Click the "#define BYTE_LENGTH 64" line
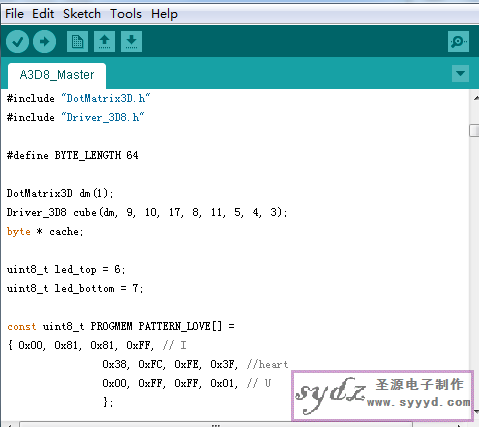The image size is (479, 427). pyautogui.click(x=72, y=155)
